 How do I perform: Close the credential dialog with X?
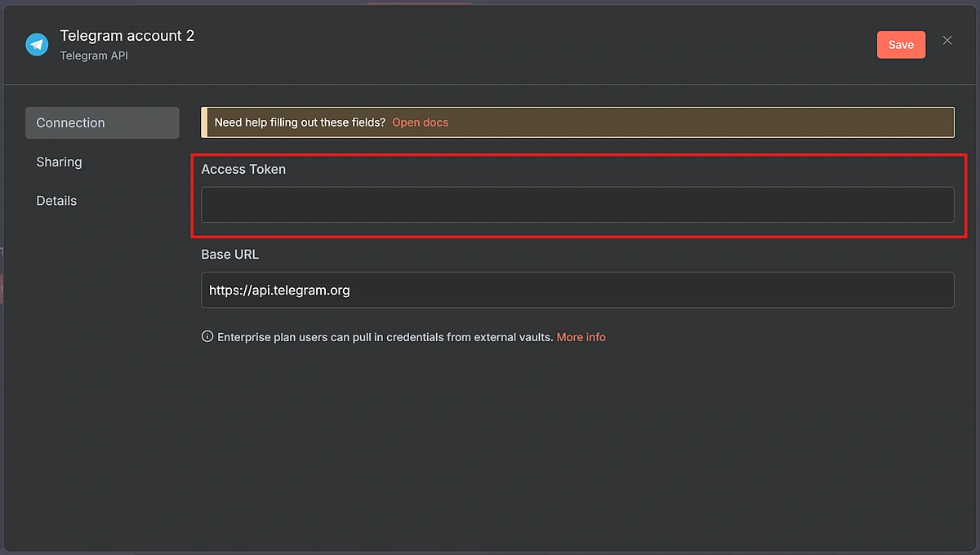[x=947, y=41]
